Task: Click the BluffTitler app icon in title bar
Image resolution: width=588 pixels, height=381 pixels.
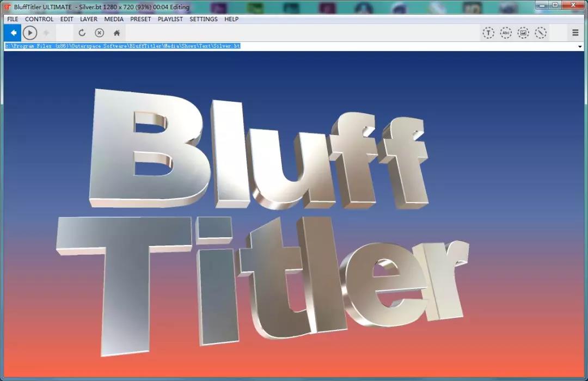Action: point(7,7)
